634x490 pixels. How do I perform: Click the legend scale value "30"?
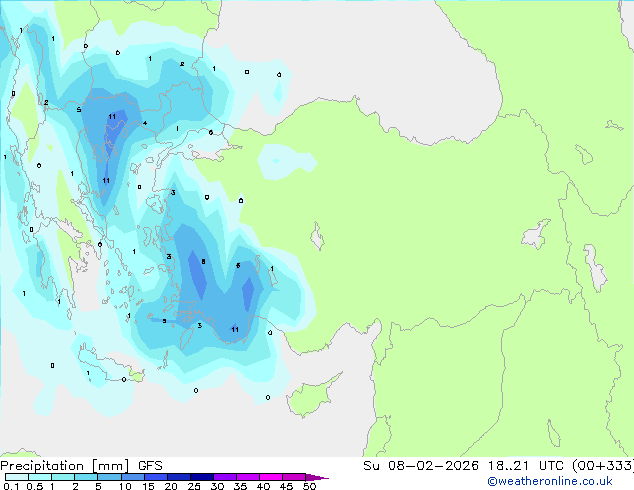(x=217, y=486)
